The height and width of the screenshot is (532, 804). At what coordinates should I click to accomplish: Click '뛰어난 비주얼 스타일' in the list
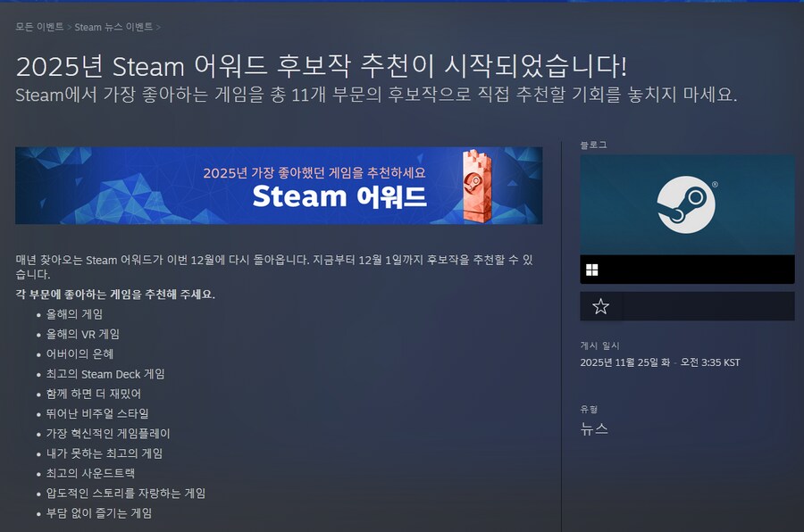coord(98,413)
